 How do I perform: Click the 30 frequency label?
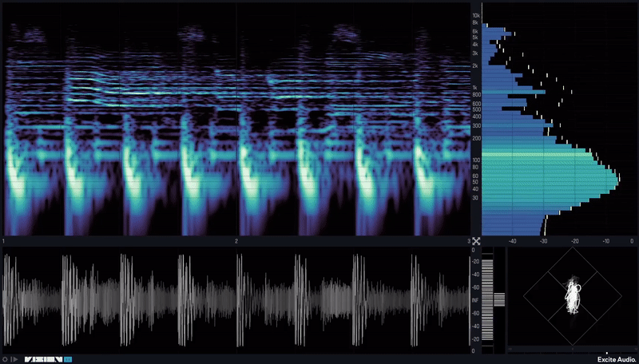(x=475, y=198)
